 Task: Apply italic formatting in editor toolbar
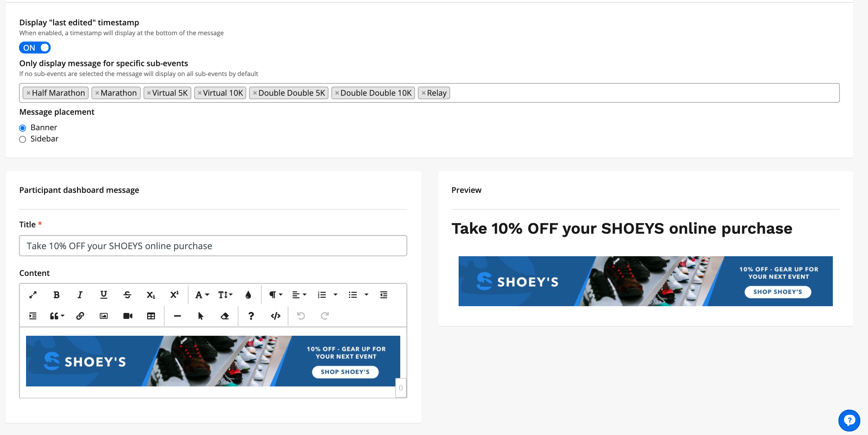[80, 295]
